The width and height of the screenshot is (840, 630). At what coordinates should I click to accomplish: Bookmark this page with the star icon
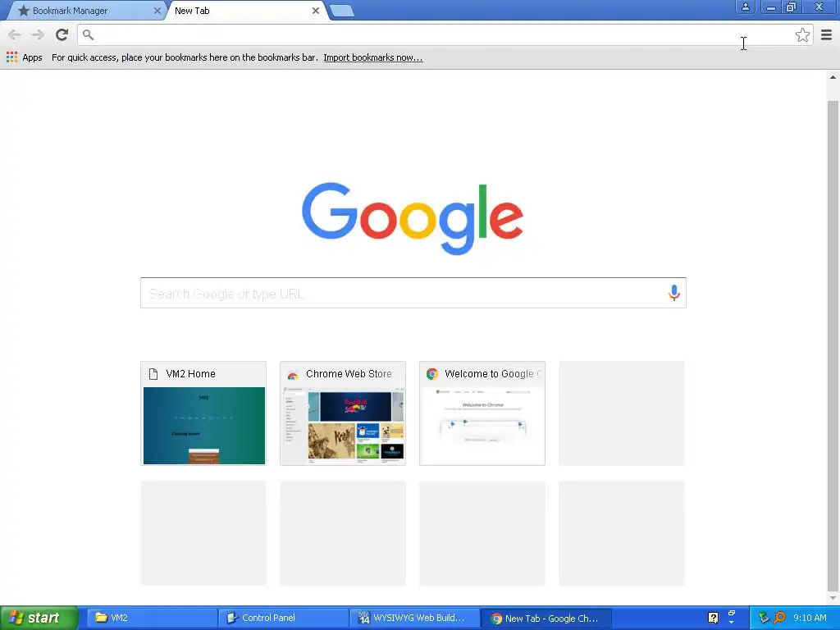[x=802, y=35]
